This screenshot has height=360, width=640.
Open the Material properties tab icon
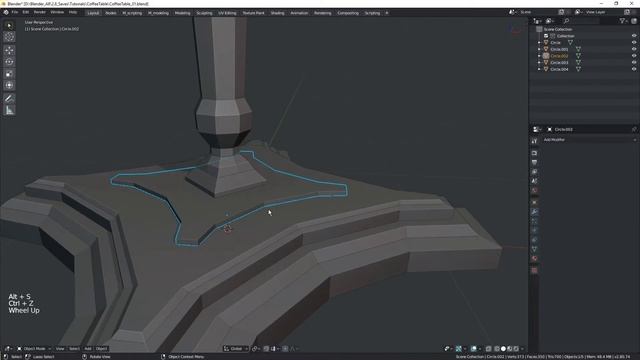(534, 259)
